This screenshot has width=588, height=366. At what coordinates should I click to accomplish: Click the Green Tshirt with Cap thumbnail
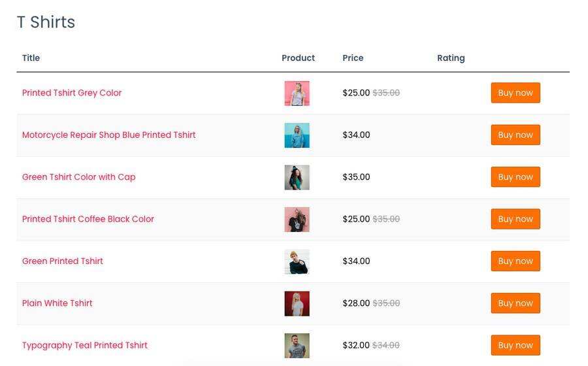point(297,177)
